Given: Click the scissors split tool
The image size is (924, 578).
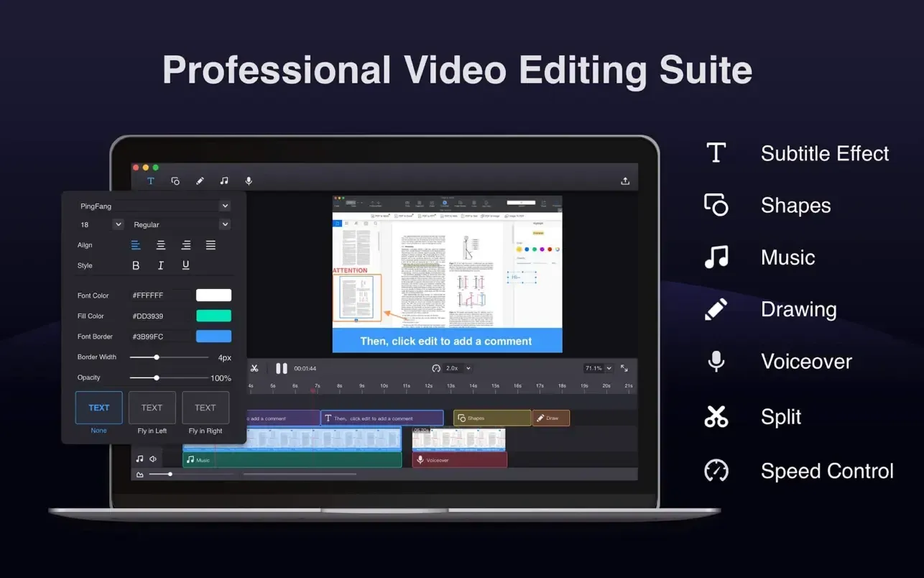Looking at the screenshot, I should click(x=254, y=368).
